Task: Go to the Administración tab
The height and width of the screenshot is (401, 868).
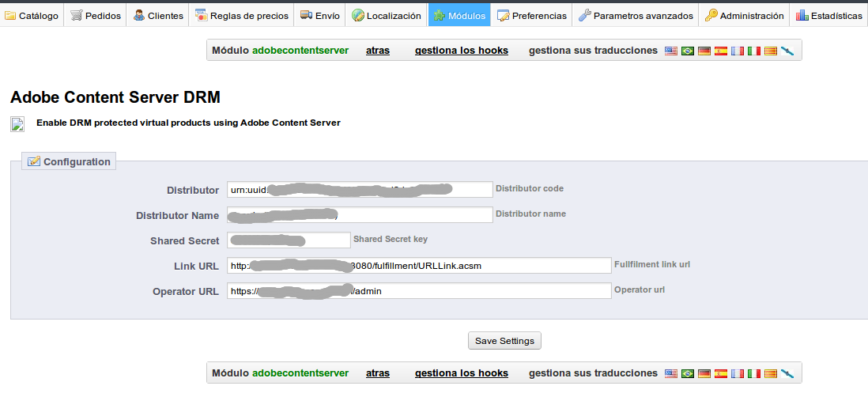Action: (744, 16)
